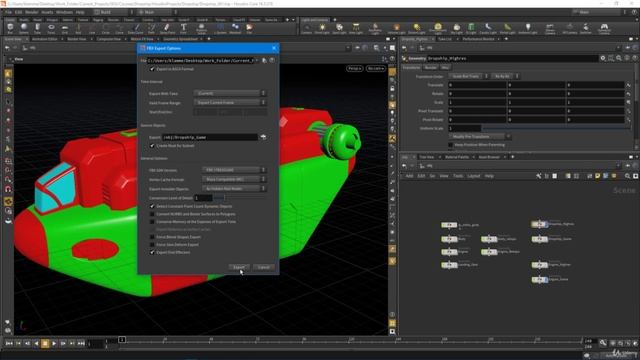The width and height of the screenshot is (640, 360).
Task: Open the Render menu
Action: coord(32,12)
